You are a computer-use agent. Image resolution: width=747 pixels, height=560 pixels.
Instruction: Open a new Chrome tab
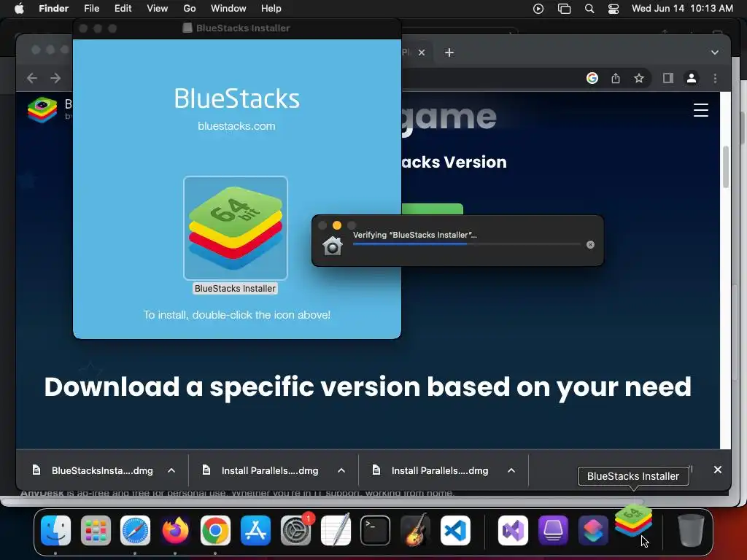(x=449, y=52)
